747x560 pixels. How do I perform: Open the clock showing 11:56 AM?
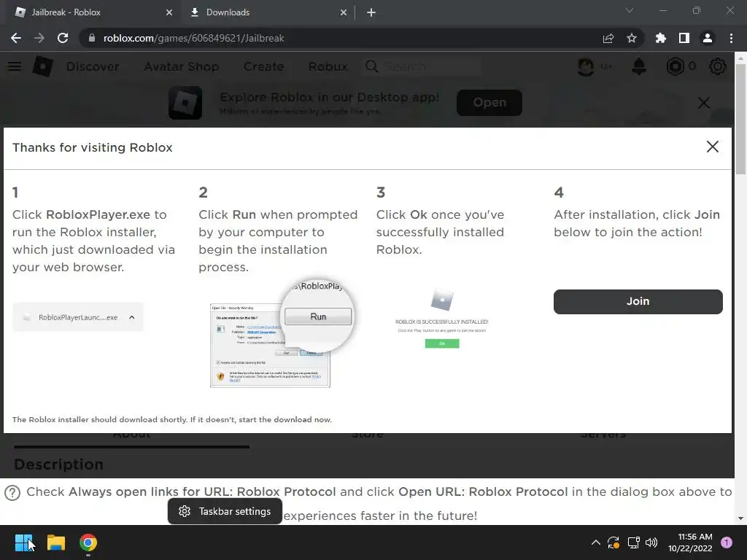690,542
